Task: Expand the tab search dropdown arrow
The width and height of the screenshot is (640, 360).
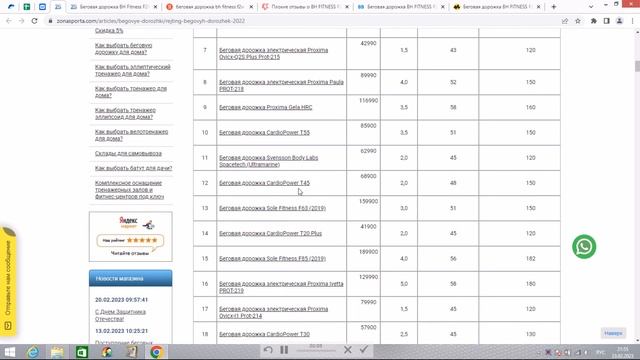Action: click(x=591, y=7)
